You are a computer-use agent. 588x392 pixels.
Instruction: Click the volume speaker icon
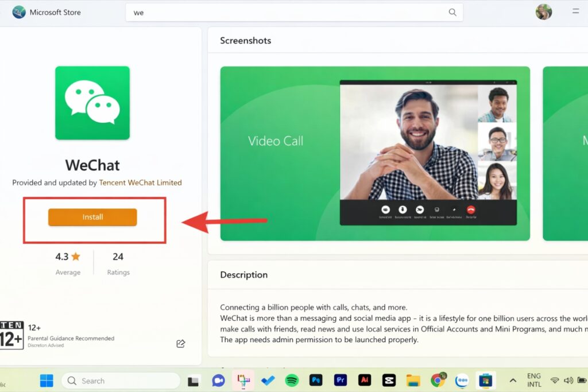tap(568, 381)
